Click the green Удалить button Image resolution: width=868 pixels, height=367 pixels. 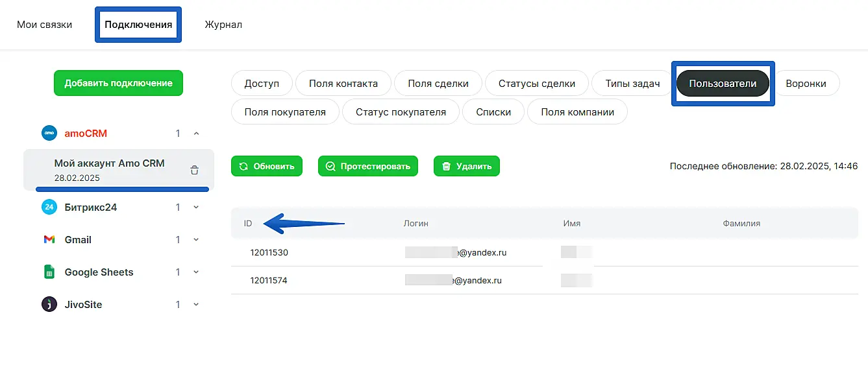(x=466, y=166)
